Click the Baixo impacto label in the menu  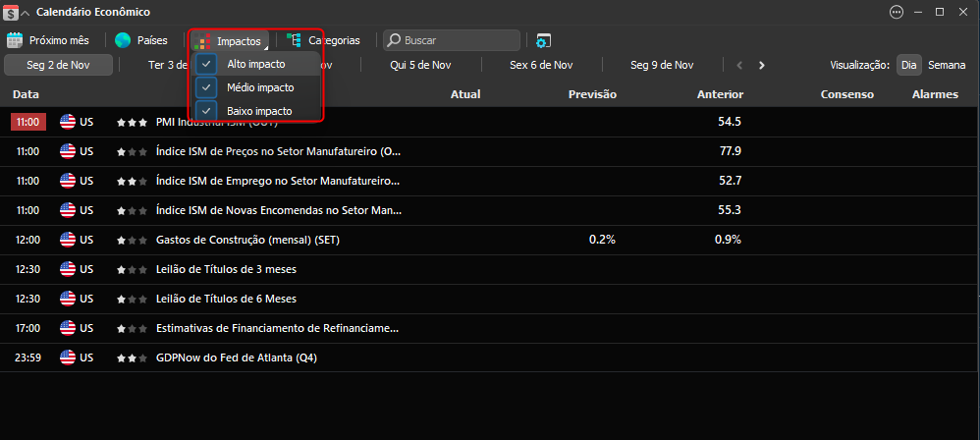pyautogui.click(x=259, y=111)
